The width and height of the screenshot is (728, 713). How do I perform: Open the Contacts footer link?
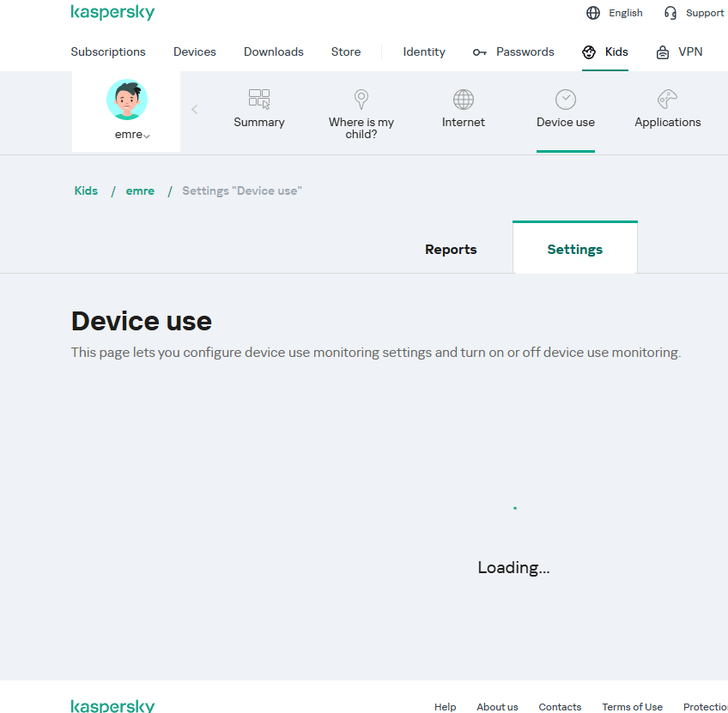[560, 707]
